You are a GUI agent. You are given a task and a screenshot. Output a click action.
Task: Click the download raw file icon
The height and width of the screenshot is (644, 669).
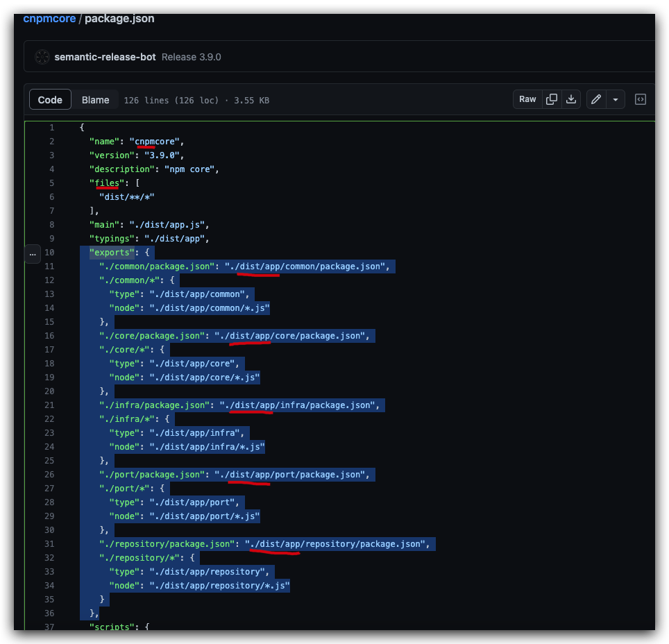(571, 99)
